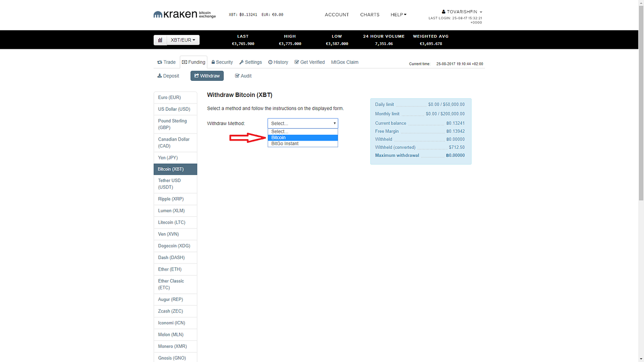Pick the Select... placeholder option in list
The image size is (644, 362).
click(303, 131)
